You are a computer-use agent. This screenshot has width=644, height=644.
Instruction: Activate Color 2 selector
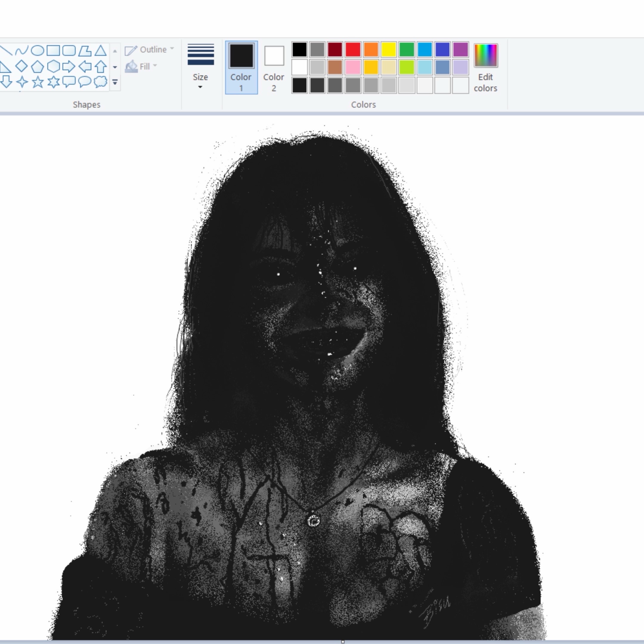(x=274, y=68)
